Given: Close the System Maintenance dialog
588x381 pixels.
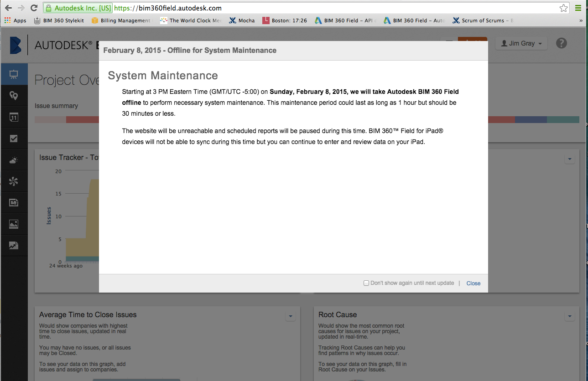Looking at the screenshot, I should tap(474, 283).
